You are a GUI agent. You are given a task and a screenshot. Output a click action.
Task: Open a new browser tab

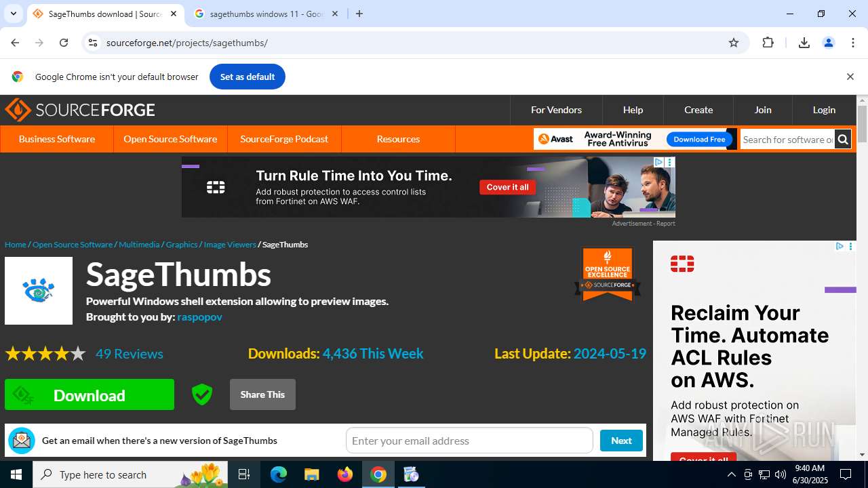coord(359,14)
